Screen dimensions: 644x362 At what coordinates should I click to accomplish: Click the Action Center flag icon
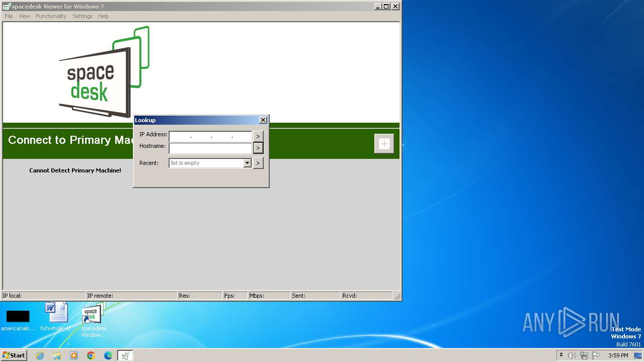(596, 355)
